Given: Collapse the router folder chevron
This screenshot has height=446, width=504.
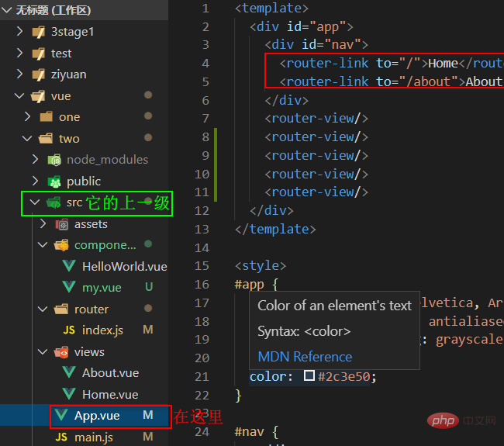Looking at the screenshot, I should [x=43, y=309].
